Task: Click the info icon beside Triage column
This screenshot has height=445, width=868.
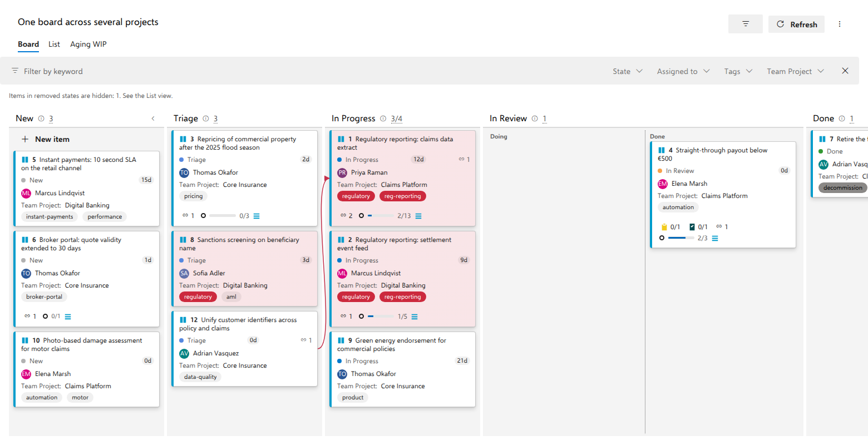Action: 206,118
